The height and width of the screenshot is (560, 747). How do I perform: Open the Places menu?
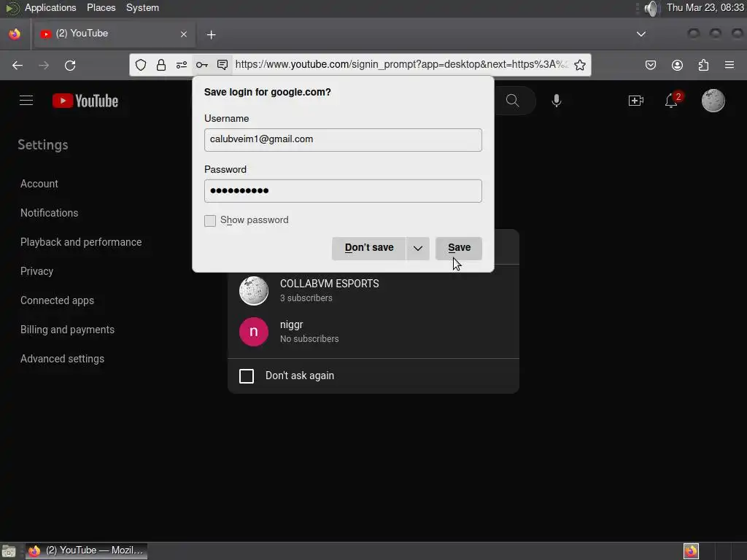coord(101,8)
